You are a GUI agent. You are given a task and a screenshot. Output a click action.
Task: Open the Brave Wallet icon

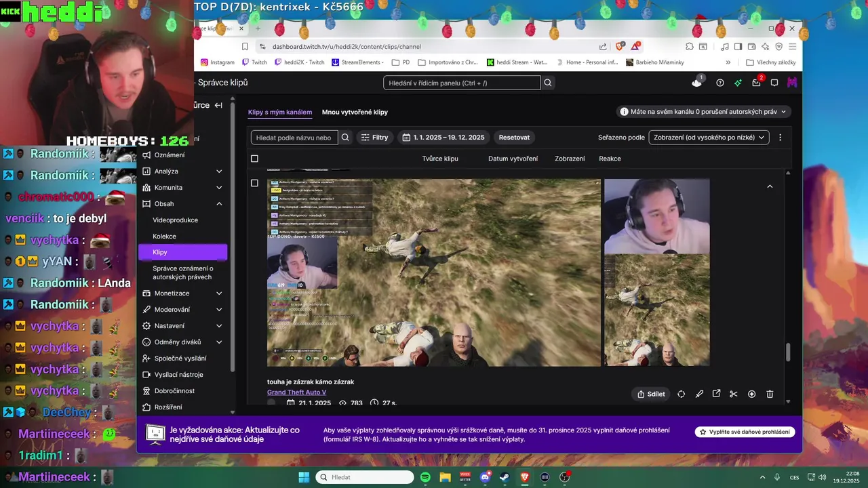(752, 46)
